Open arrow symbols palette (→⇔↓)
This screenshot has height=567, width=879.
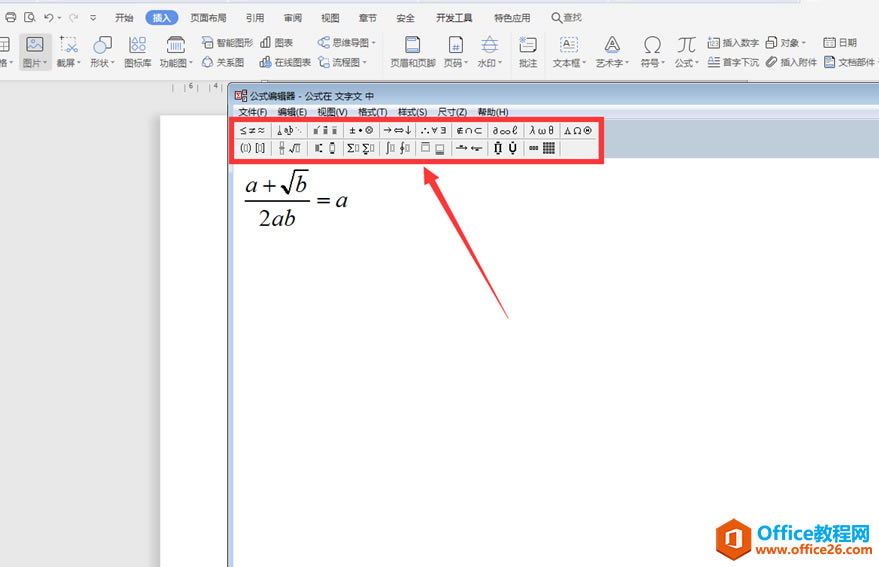click(x=397, y=131)
